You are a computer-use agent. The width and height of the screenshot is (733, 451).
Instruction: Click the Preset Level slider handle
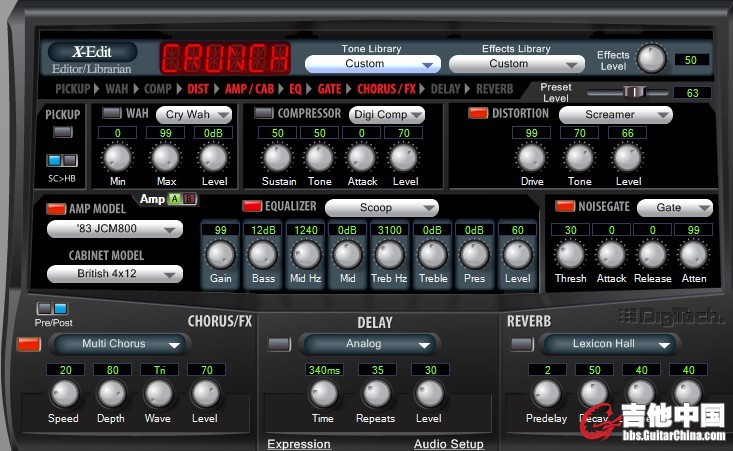(x=634, y=92)
